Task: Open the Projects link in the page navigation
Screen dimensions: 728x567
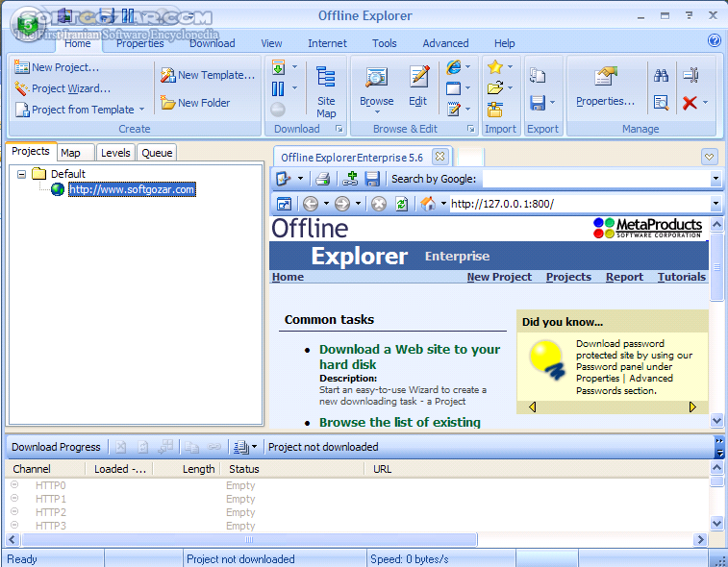Action: point(568,277)
